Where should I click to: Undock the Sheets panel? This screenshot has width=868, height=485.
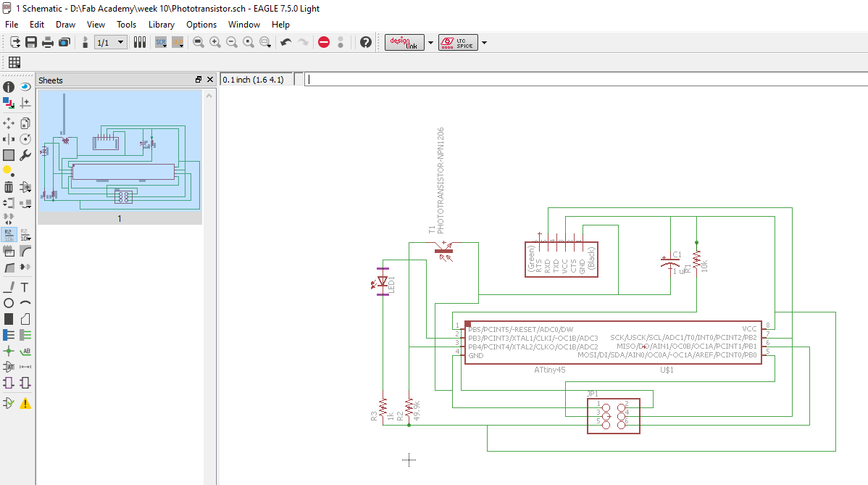click(199, 80)
